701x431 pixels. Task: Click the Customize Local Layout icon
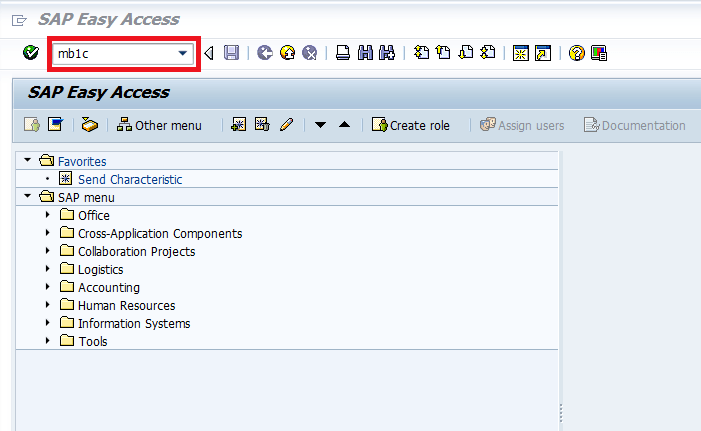coord(598,53)
